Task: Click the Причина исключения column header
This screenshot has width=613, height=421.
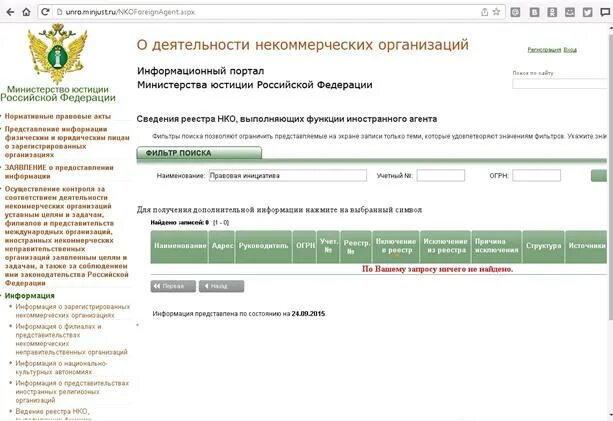Action: point(496,246)
